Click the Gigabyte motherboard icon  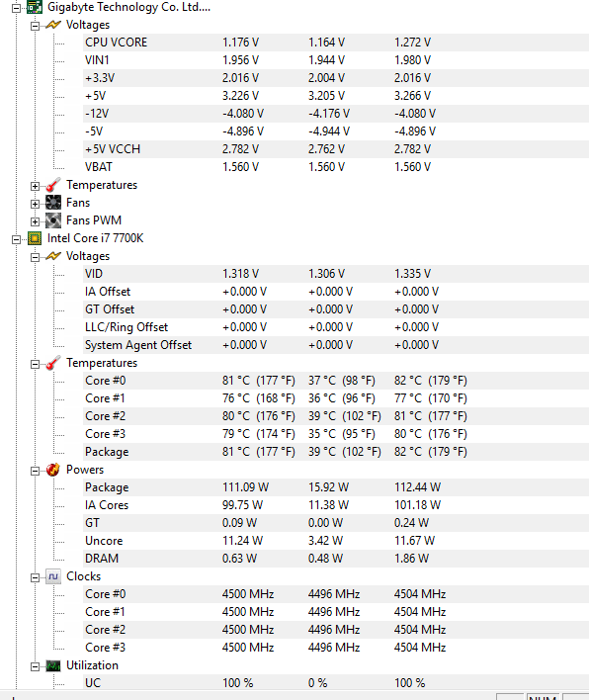pos(35,7)
